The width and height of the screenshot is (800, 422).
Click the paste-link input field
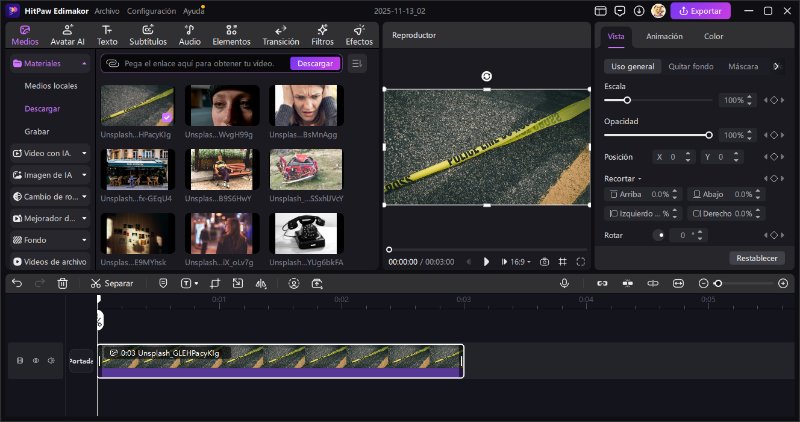click(x=199, y=63)
